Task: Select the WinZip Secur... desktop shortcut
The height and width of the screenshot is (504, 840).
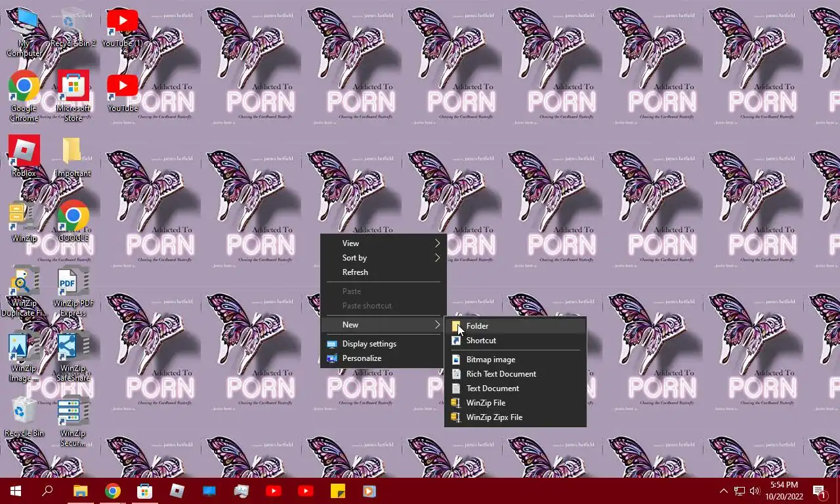Action: pyautogui.click(x=73, y=421)
